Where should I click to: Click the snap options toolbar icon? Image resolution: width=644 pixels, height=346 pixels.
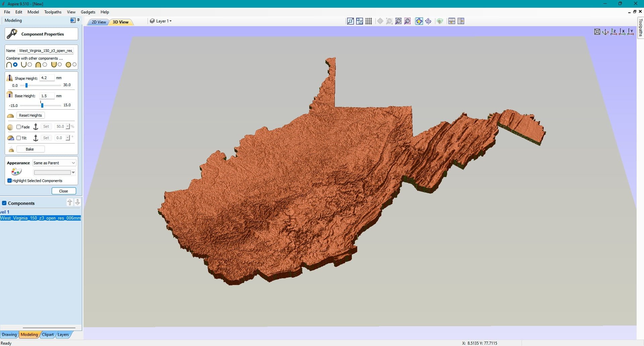tap(351, 21)
